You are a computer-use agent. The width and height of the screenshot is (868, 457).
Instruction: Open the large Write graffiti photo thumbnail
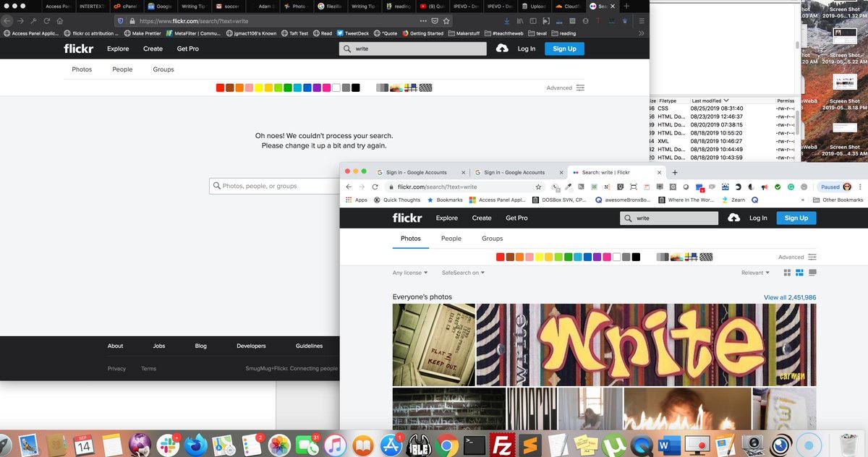tap(646, 345)
